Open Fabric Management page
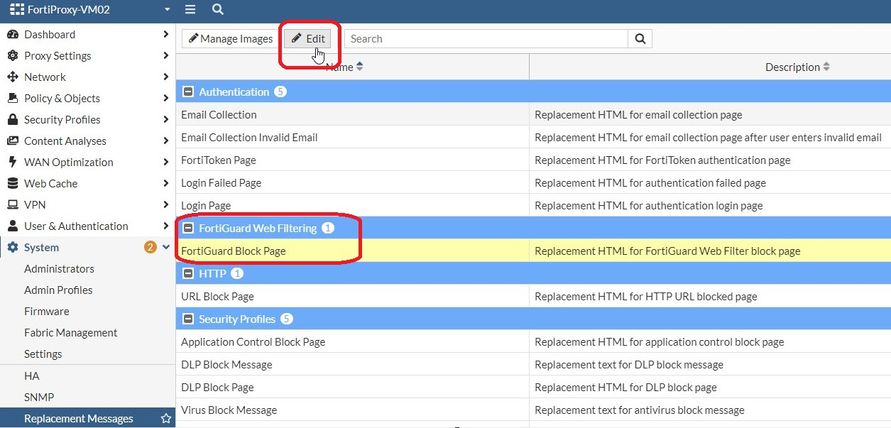Viewport: 891px width, 428px height. [x=70, y=333]
